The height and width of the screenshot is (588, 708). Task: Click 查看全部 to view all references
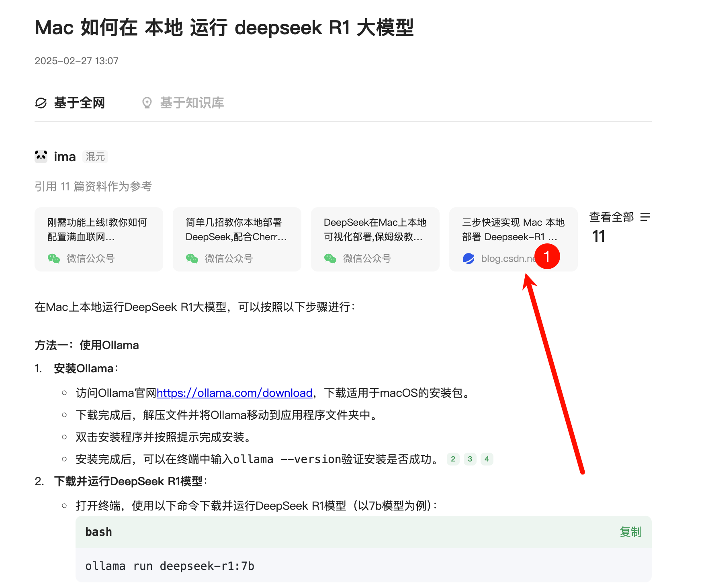(x=612, y=217)
